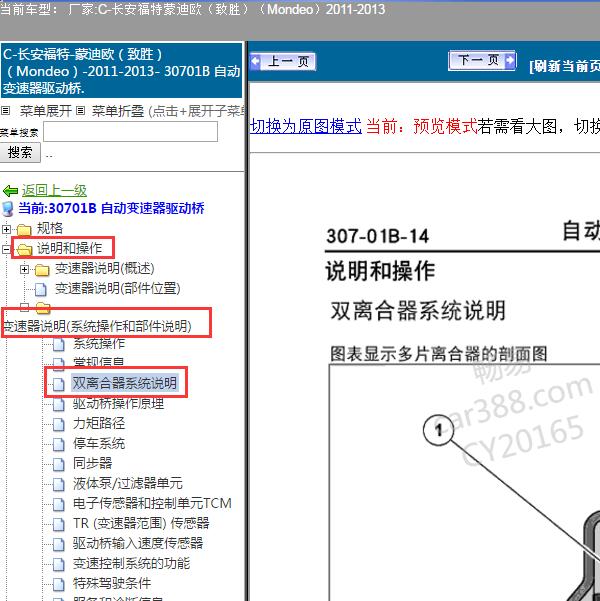Image resolution: width=600 pixels, height=601 pixels.
Task: Click the 双离合器系统说明 page heading
Action: 418,310
